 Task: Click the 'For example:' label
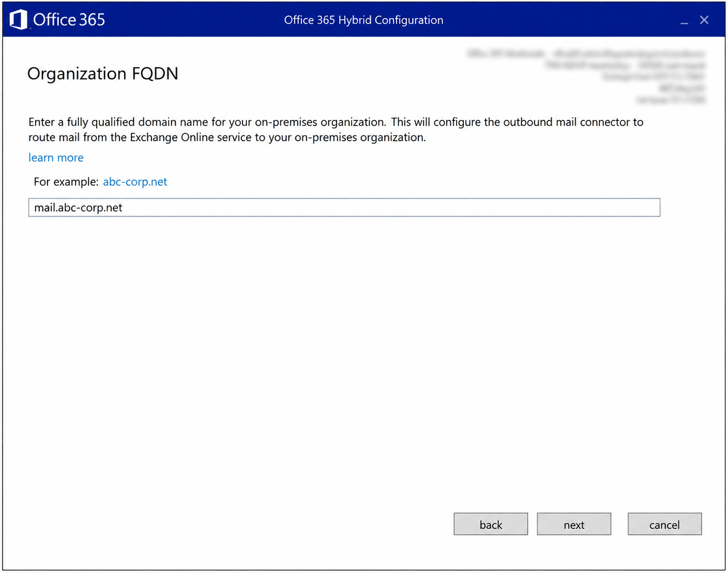(x=66, y=182)
